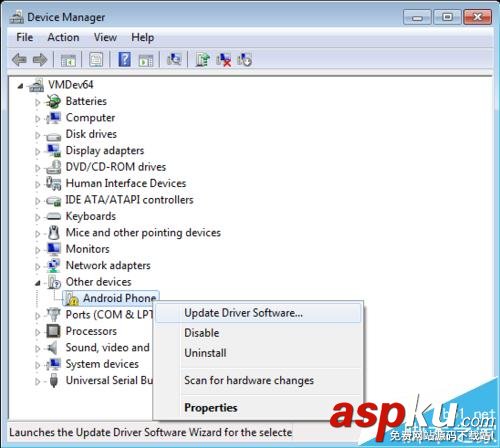Click the Processors category icon
500x448 pixels.
(53, 331)
